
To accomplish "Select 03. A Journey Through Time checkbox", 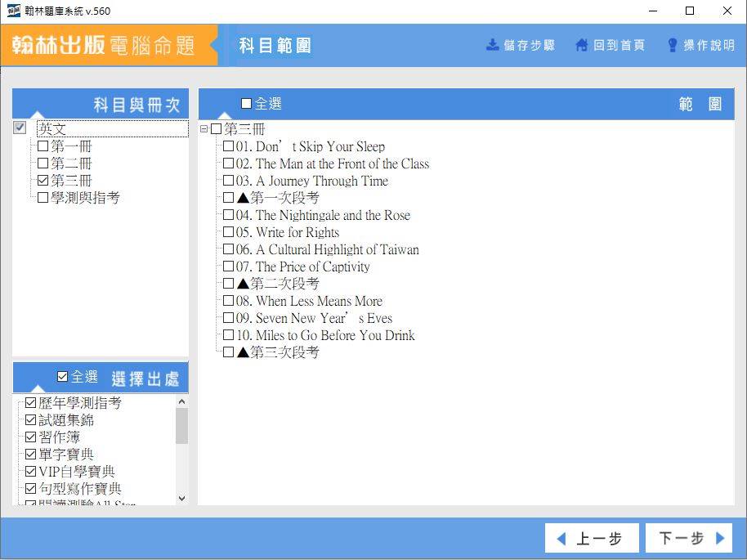I will point(229,180).
